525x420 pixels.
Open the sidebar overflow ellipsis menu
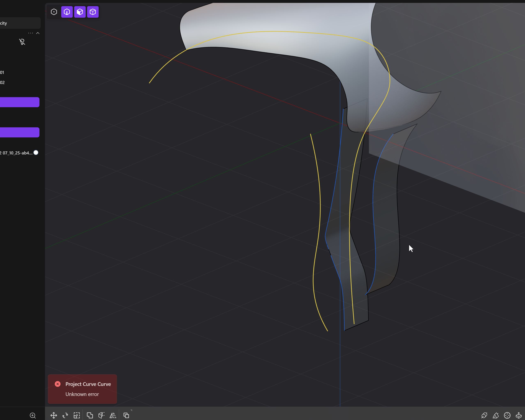click(x=30, y=33)
